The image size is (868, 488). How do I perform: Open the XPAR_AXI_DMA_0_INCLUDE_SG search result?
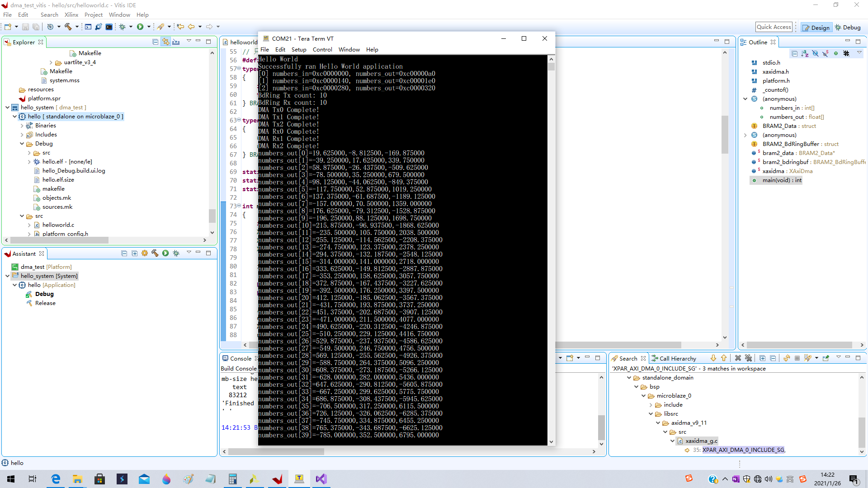744,450
